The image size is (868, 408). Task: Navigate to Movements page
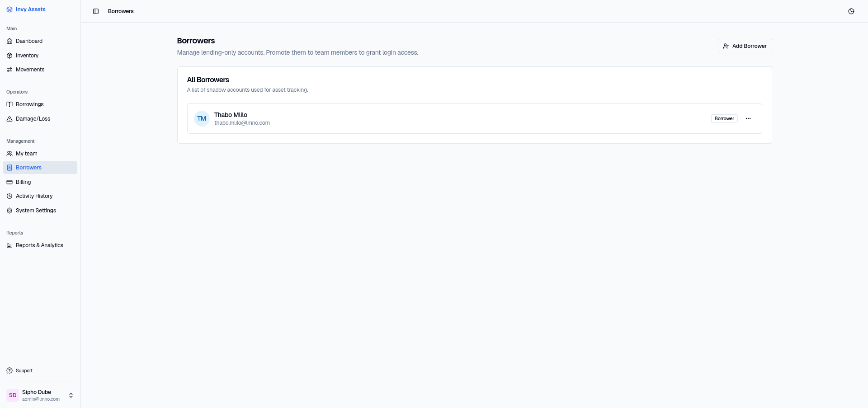tap(40, 70)
